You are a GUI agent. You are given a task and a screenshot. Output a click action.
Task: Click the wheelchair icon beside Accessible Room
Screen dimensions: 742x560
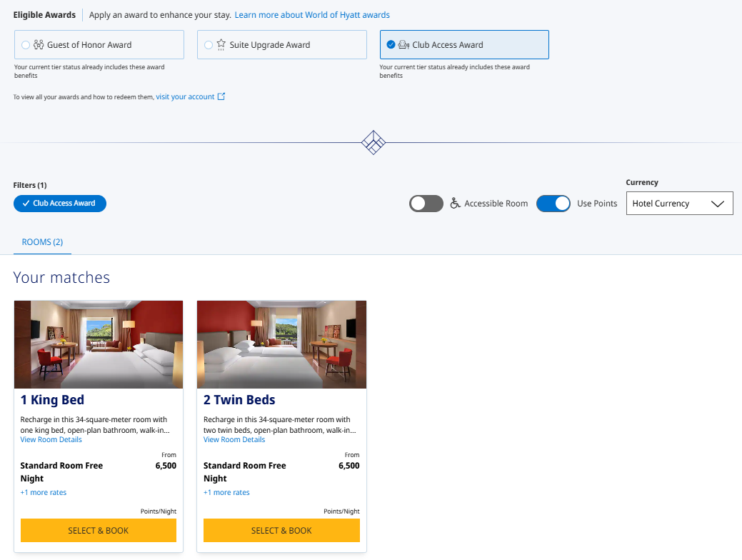tap(456, 203)
